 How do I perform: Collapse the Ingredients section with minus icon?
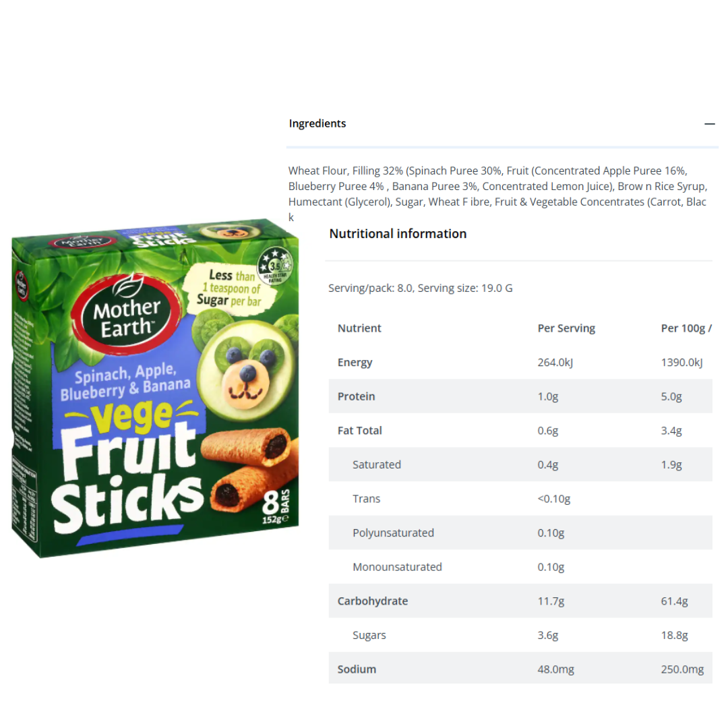709,124
